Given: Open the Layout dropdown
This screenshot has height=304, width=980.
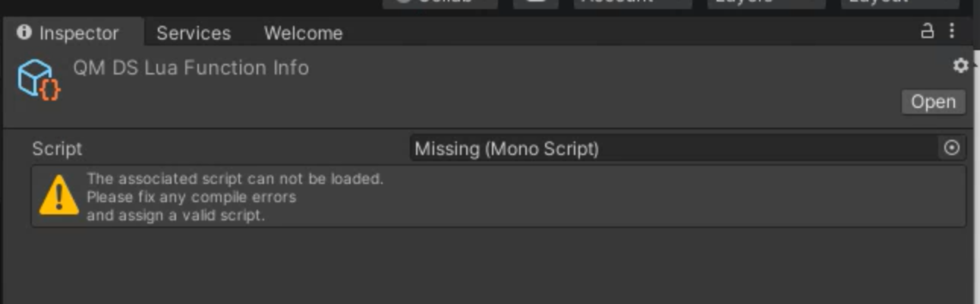Looking at the screenshot, I should (x=900, y=3).
